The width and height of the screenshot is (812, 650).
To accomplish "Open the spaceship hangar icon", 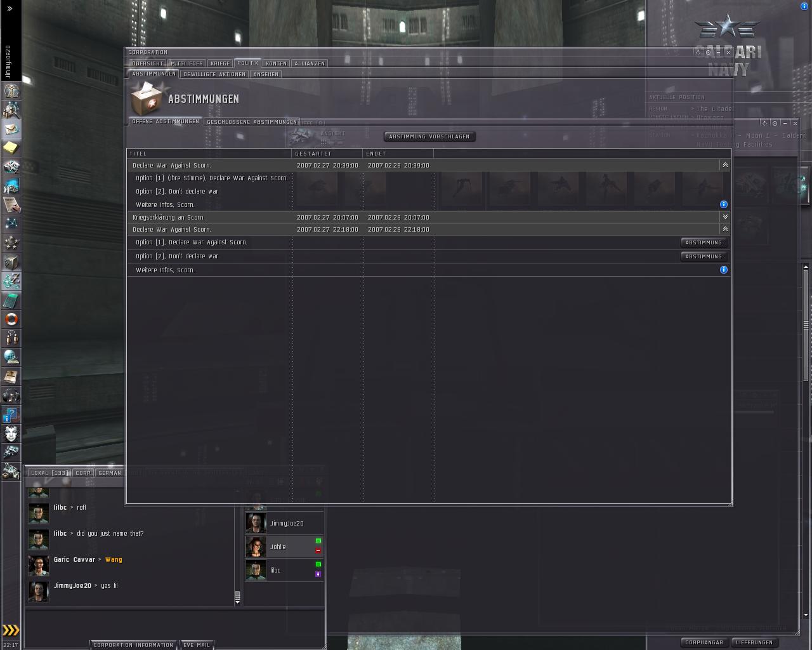I will pyautogui.click(x=11, y=453).
